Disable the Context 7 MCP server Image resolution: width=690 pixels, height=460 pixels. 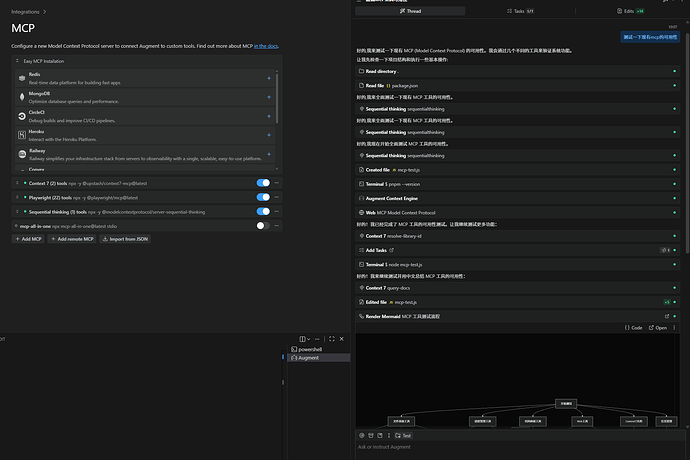pyautogui.click(x=263, y=183)
